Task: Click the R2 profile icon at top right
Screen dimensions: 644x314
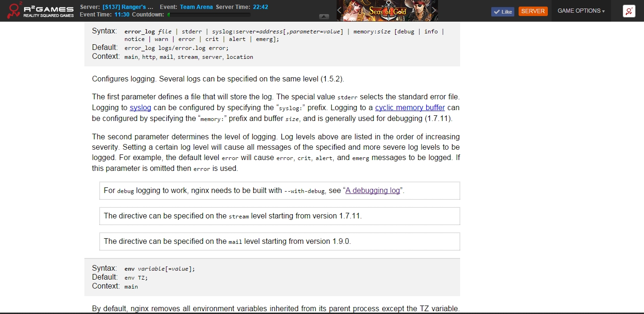Action: [x=629, y=11]
